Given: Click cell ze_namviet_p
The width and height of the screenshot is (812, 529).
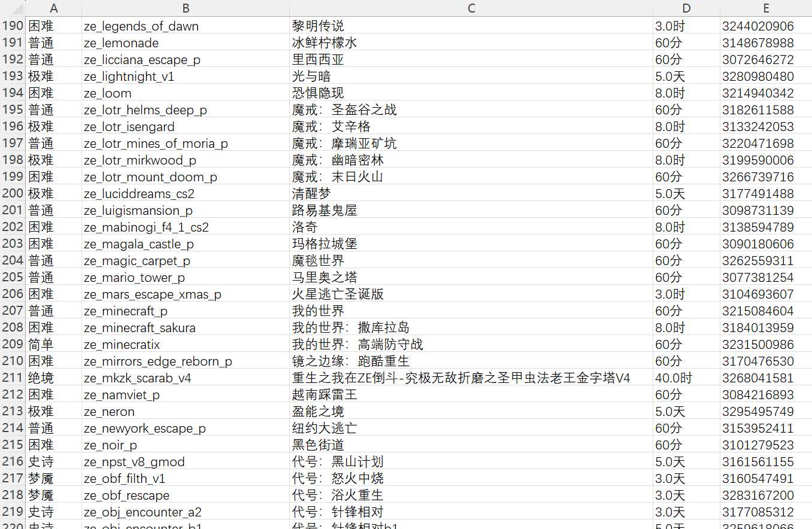Looking at the screenshot, I should pyautogui.click(x=186, y=395).
